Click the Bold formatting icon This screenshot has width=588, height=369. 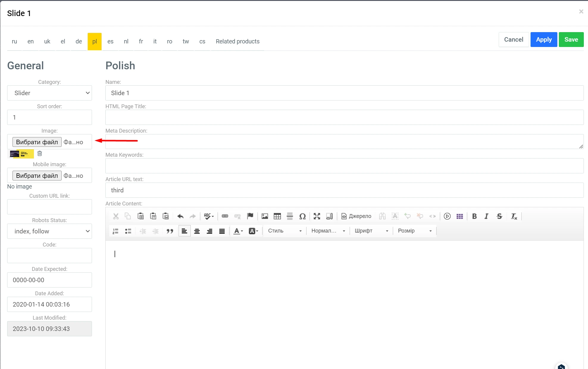coord(474,216)
